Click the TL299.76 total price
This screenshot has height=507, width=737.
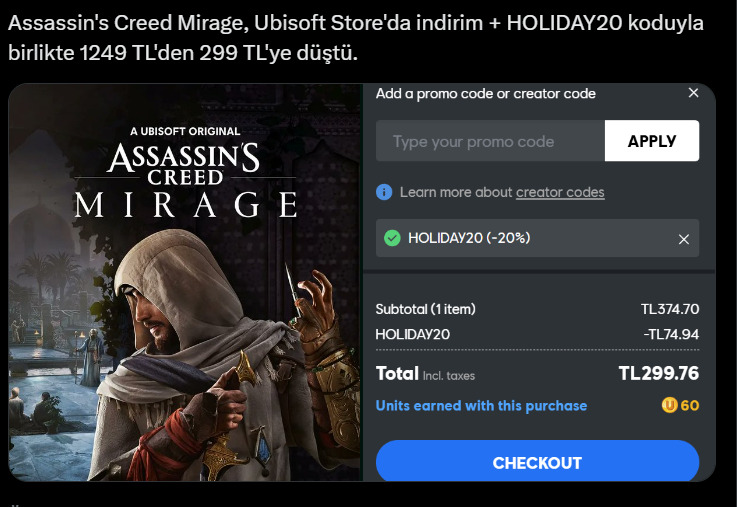pyautogui.click(x=659, y=374)
